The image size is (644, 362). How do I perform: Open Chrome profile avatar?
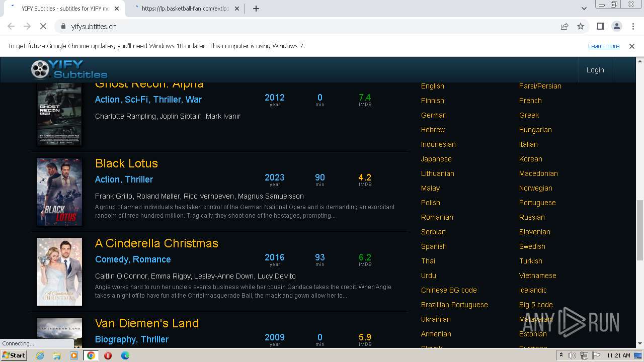click(x=616, y=26)
